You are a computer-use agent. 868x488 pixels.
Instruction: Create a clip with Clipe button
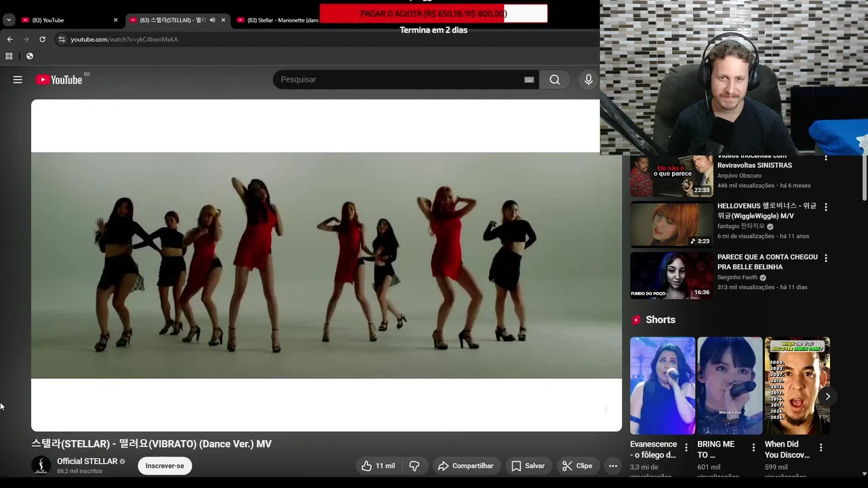coord(577,466)
